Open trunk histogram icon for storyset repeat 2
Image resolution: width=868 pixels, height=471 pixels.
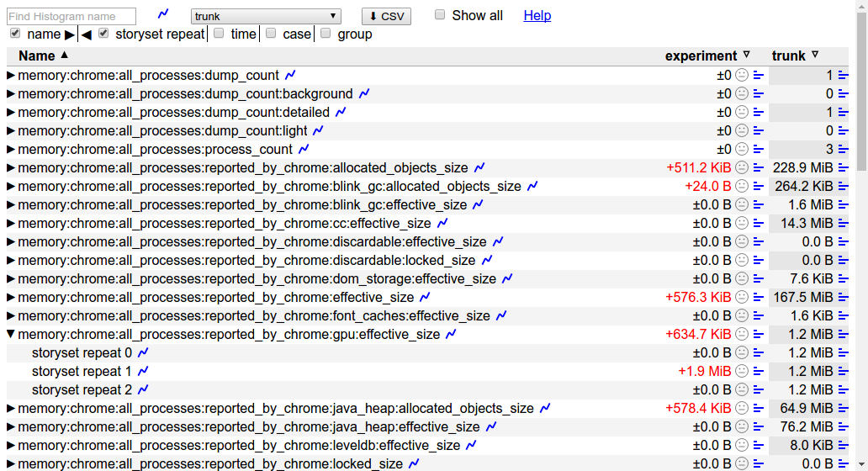[x=843, y=389]
